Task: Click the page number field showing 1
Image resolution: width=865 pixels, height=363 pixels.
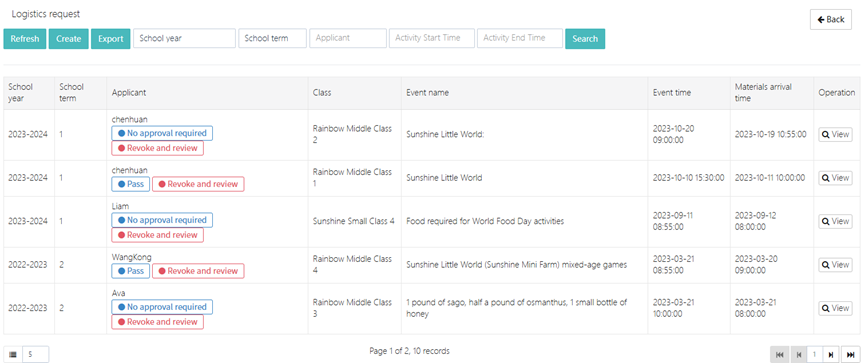Action: 814,354
